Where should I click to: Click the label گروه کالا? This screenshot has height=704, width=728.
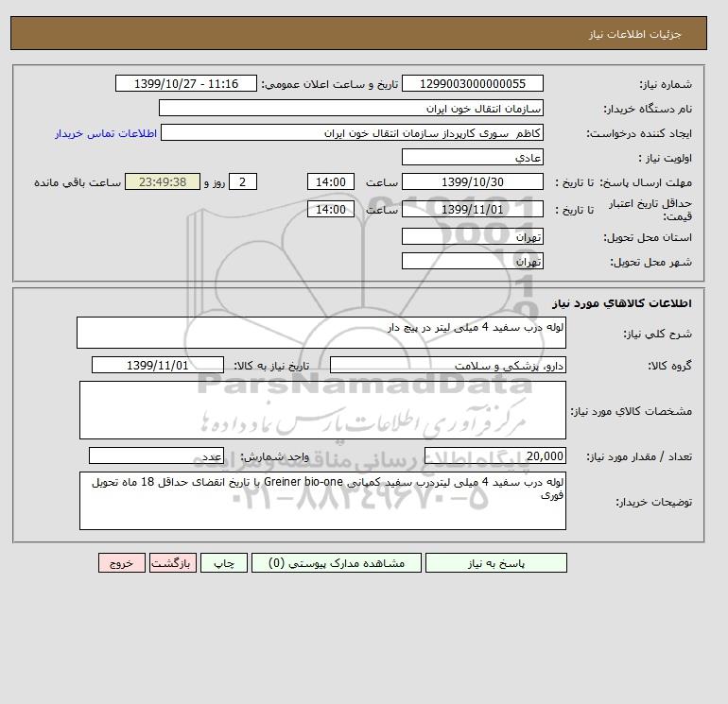(669, 366)
